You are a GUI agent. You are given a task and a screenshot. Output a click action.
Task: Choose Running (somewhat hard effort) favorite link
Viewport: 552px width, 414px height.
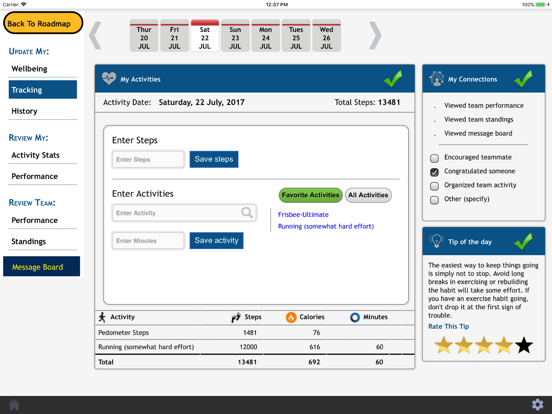(x=326, y=226)
